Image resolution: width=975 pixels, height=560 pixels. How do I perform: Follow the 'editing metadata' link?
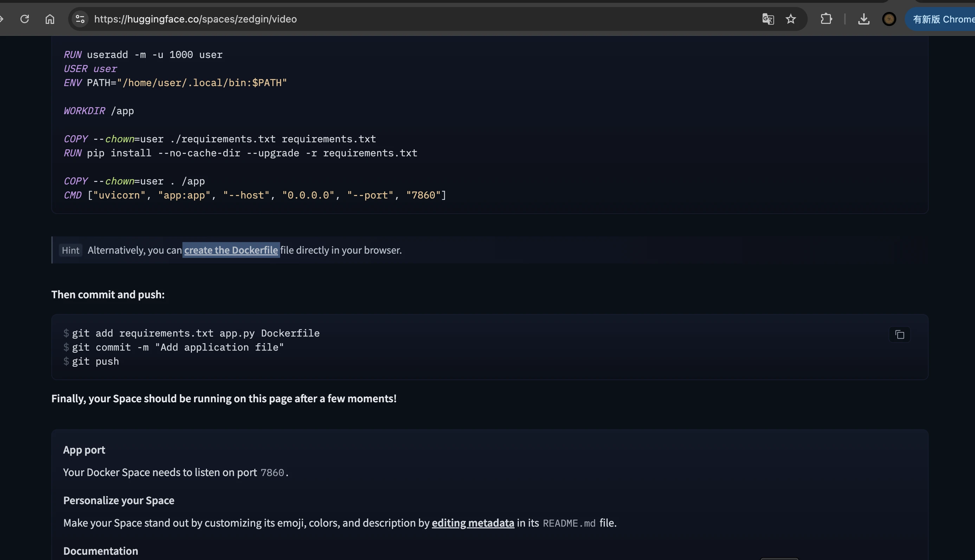coord(472,523)
